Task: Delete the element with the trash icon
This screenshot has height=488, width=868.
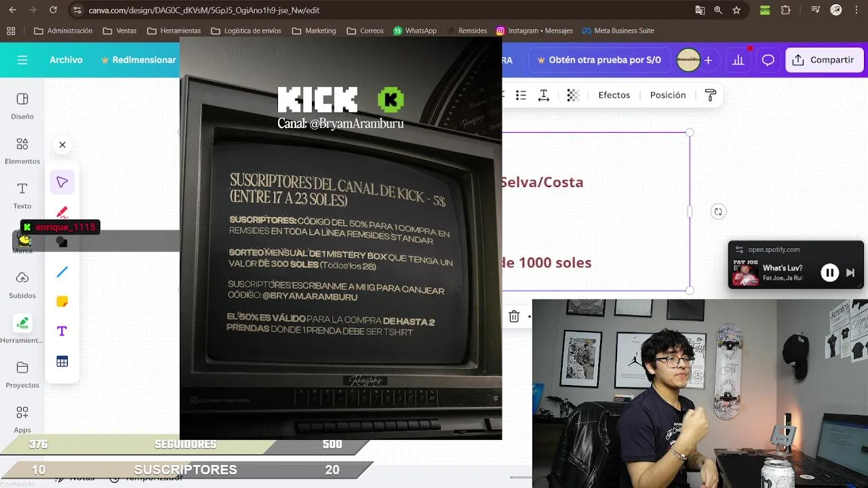Action: pos(514,317)
